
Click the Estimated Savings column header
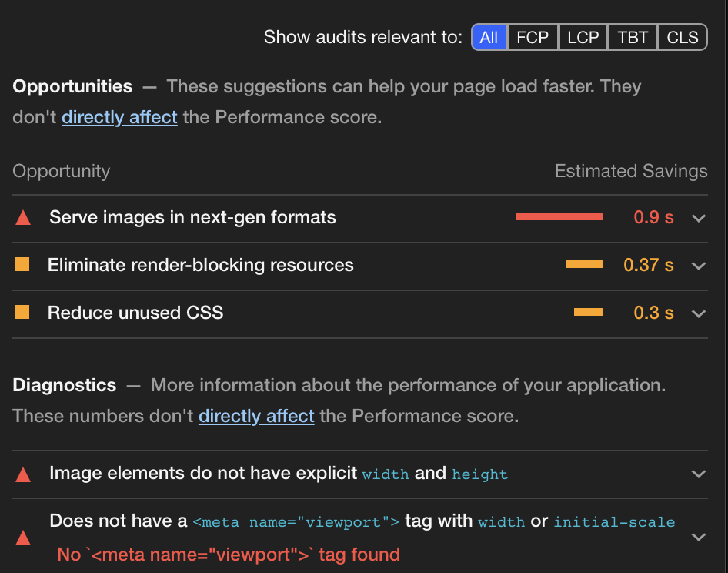coord(631,171)
